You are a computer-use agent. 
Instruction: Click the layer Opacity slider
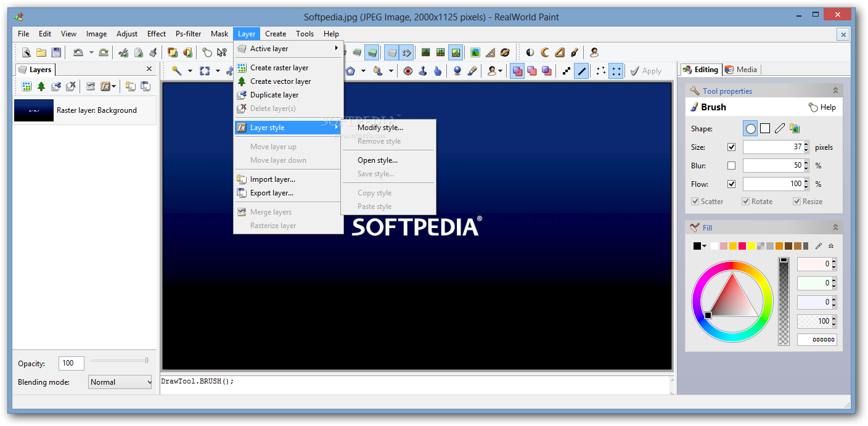120,361
